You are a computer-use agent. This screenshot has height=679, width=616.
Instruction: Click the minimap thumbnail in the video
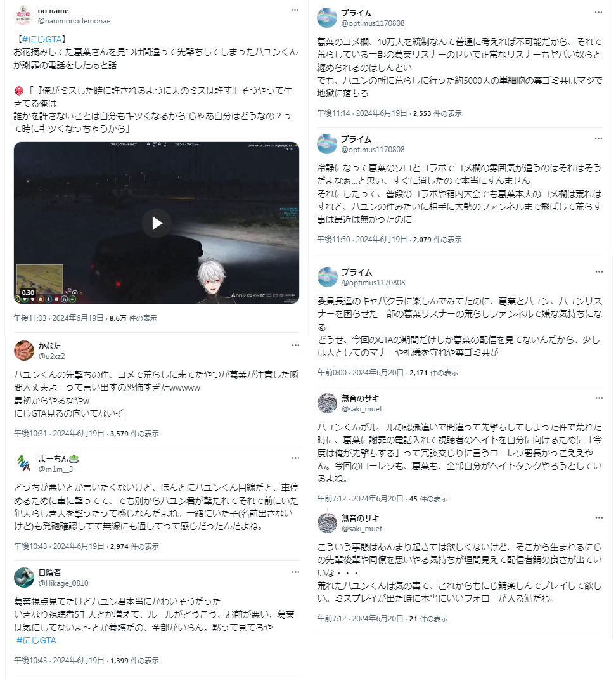point(39,280)
